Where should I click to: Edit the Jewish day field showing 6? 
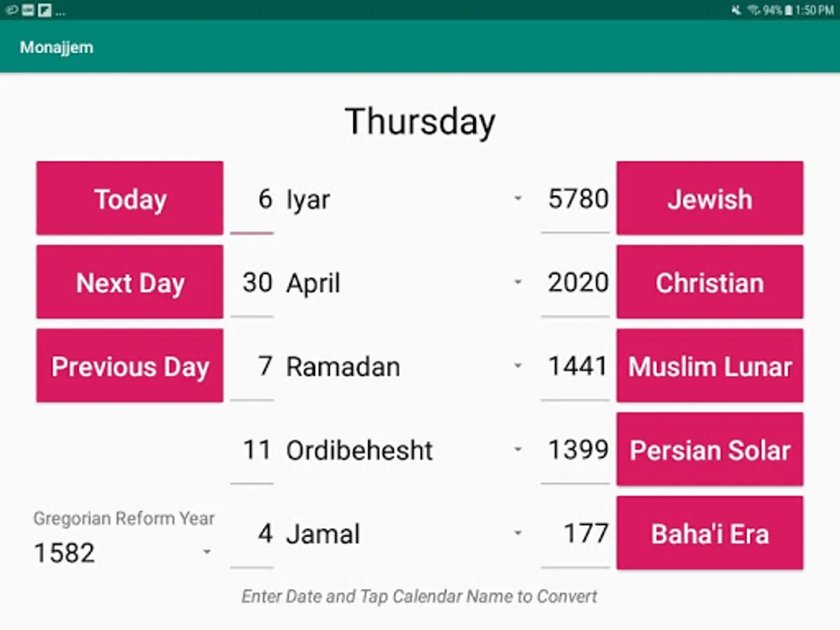click(253, 199)
